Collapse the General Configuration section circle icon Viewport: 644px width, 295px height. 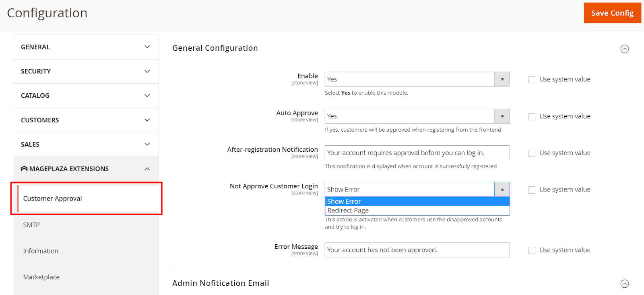(624, 49)
